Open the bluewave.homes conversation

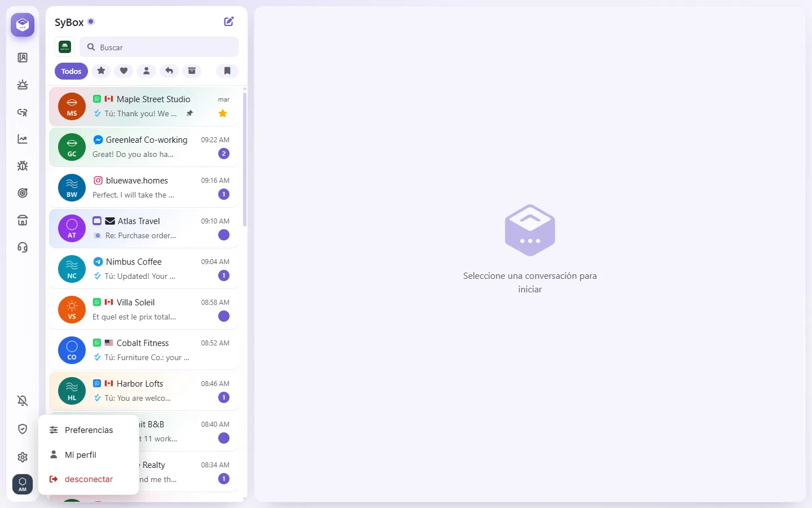(144, 187)
